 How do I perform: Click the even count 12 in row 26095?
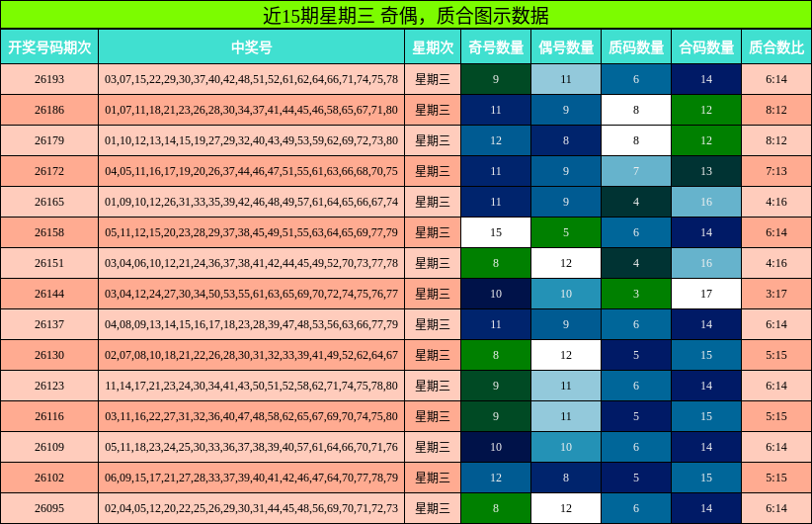coord(566,508)
